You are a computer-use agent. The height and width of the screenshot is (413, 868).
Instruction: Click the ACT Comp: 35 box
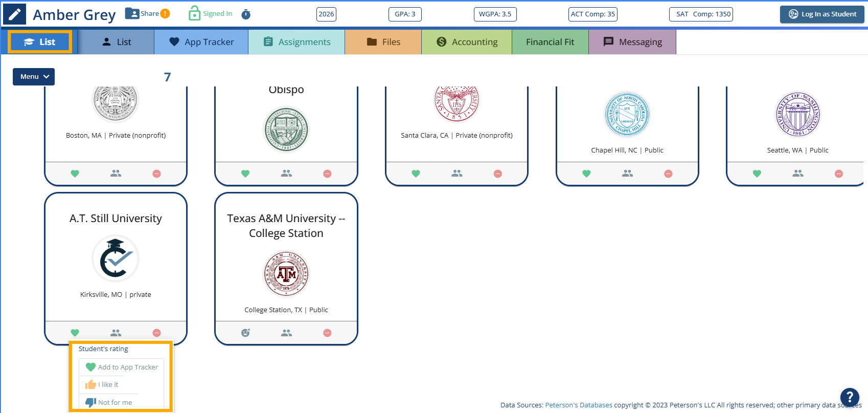(x=593, y=14)
